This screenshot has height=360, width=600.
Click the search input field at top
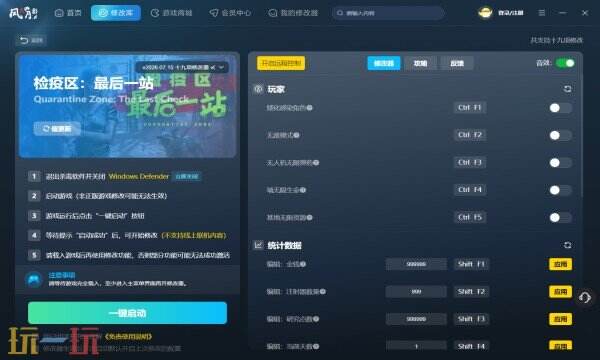click(x=388, y=13)
